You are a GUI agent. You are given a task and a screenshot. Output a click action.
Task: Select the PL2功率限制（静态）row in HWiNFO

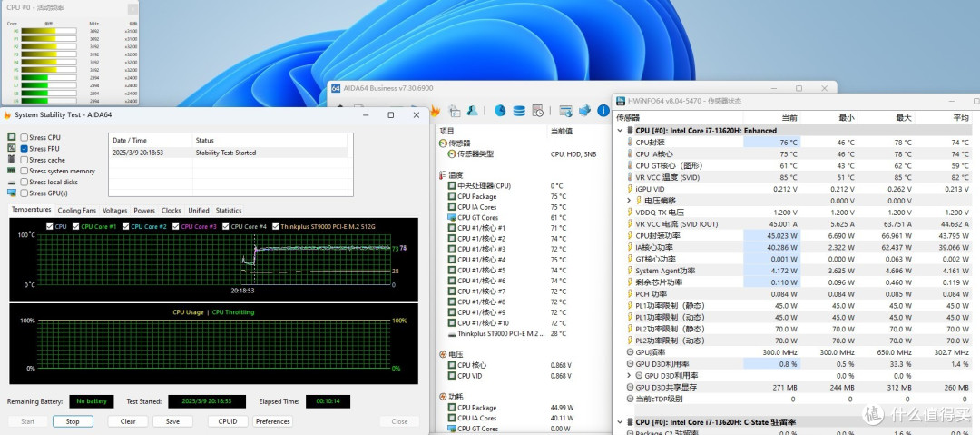tap(799, 329)
